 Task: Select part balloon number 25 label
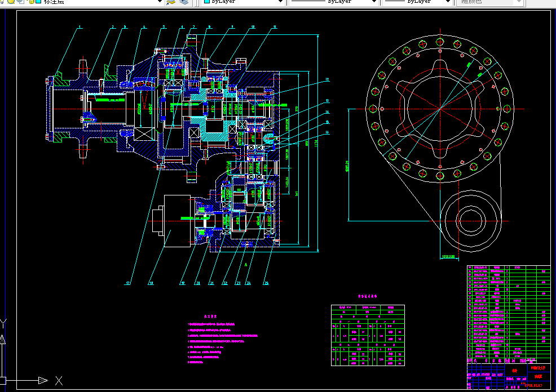pos(266,283)
